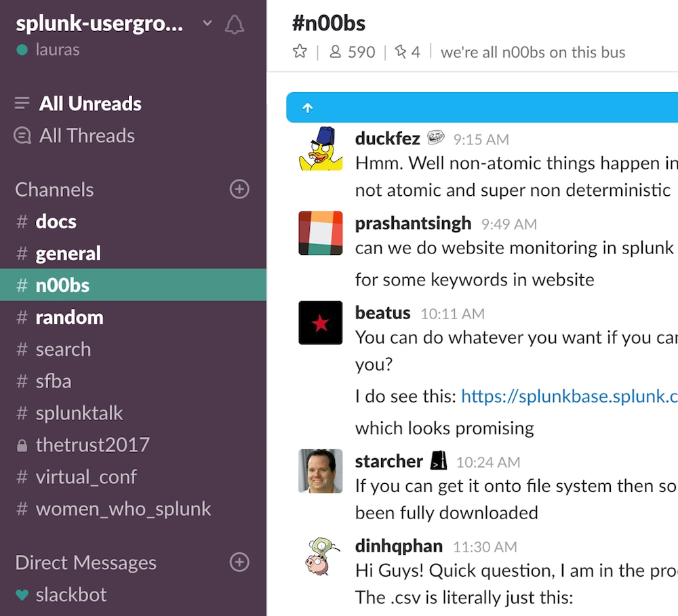Open the notification bell settings

(235, 24)
